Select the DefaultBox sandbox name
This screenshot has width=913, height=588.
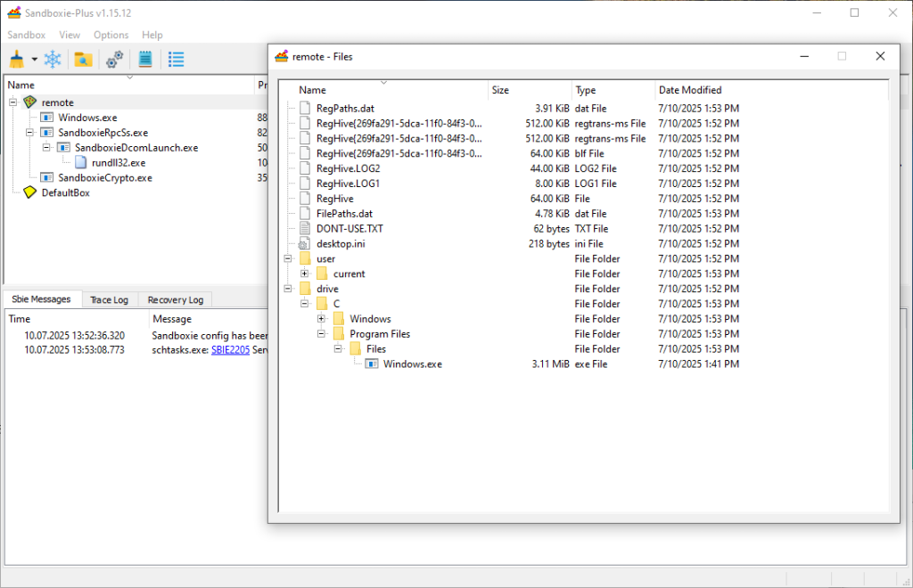tap(66, 192)
